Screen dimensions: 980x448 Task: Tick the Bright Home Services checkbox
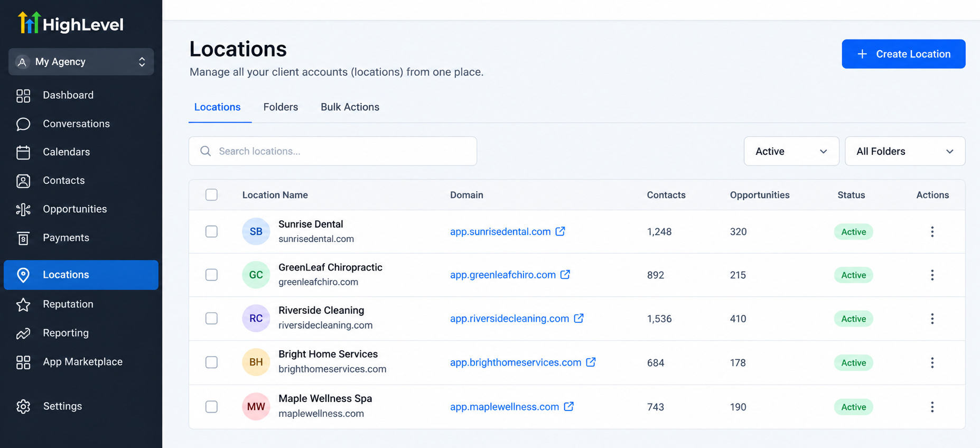coord(211,362)
